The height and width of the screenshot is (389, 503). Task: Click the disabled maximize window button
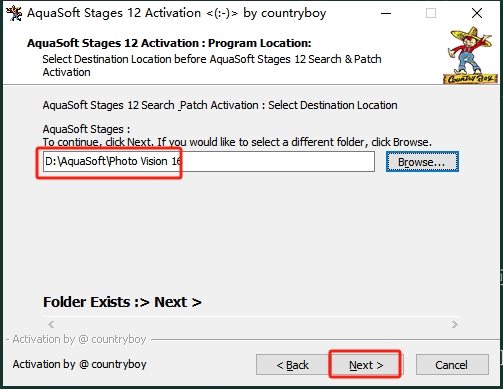point(431,13)
